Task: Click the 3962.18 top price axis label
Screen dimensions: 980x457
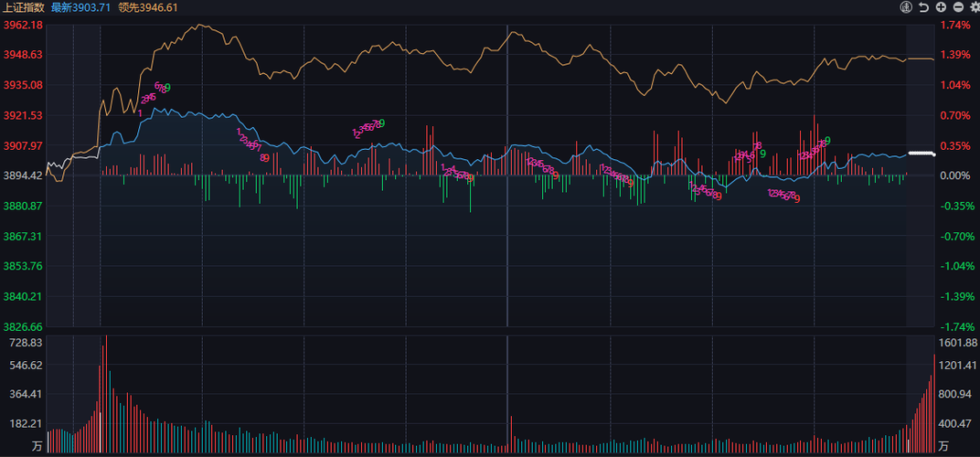Action: (x=23, y=25)
